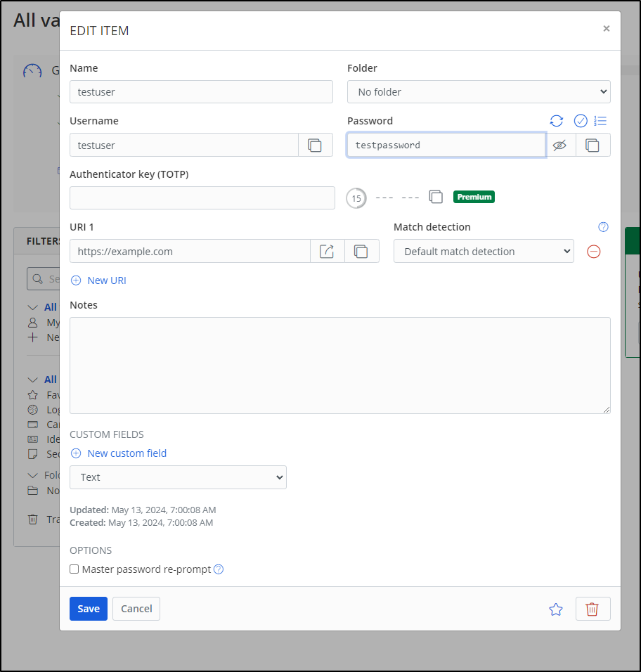Remove URI 1 with red minus icon
Image resolution: width=641 pixels, height=672 pixels.
coord(593,252)
